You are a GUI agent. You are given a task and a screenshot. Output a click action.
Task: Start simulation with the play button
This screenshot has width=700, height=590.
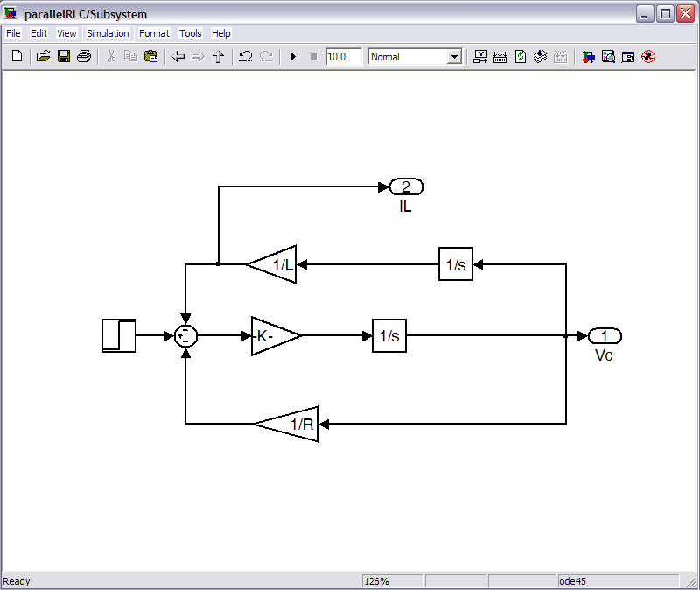[293, 57]
